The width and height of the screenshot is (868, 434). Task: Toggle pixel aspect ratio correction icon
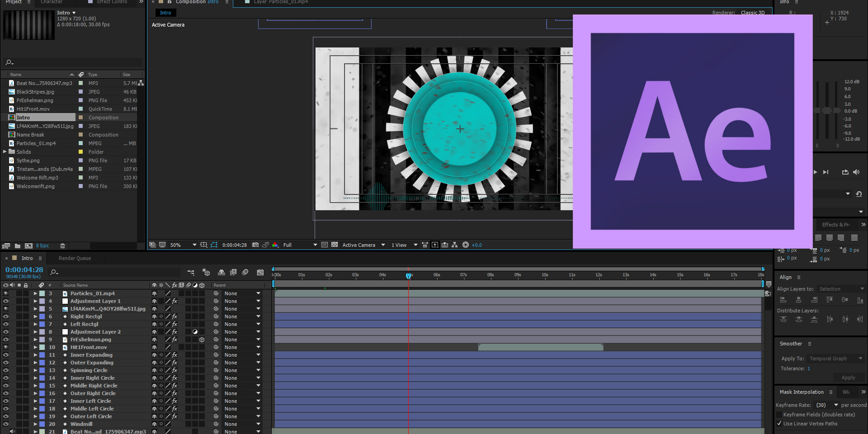click(x=425, y=245)
